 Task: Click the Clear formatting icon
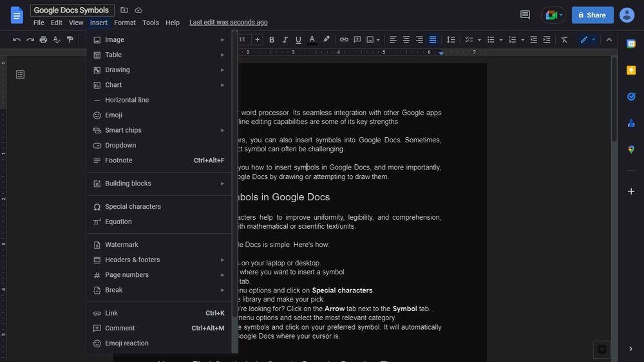(x=564, y=40)
